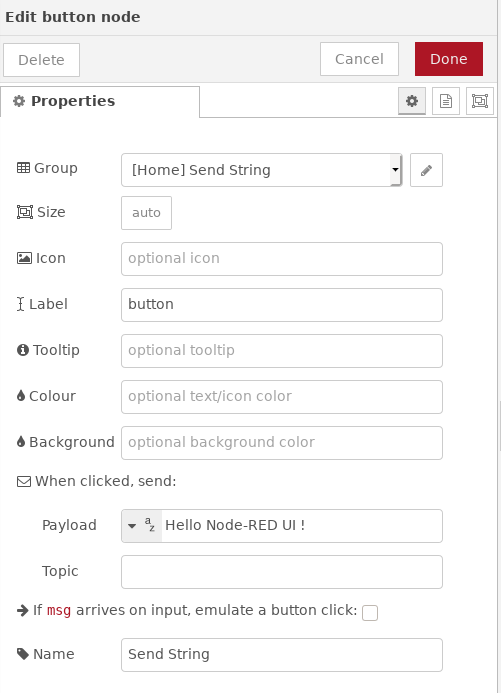Click the optional background color field
The height and width of the screenshot is (693, 501).
(x=282, y=443)
